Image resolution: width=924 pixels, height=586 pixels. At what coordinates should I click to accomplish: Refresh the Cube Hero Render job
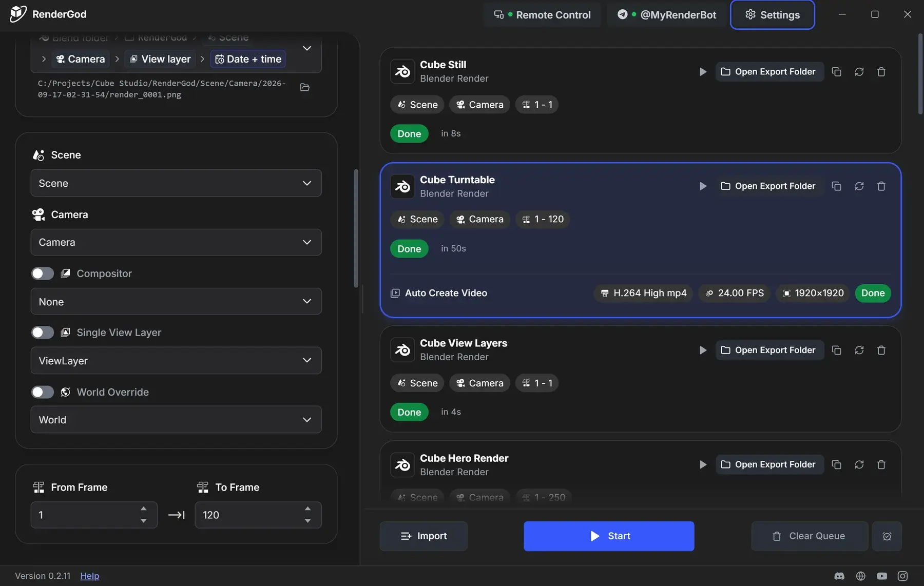coord(859,464)
